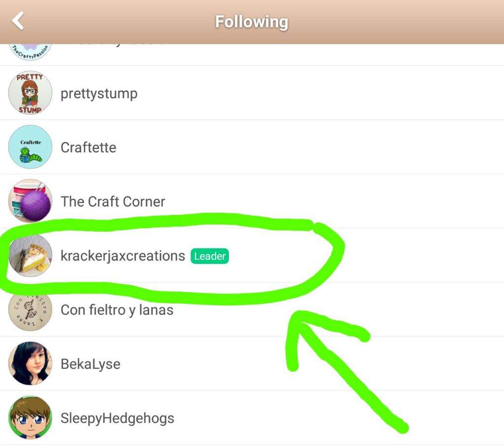504x446 pixels.
Task: Open The Craft Corner username
Action: (x=113, y=202)
